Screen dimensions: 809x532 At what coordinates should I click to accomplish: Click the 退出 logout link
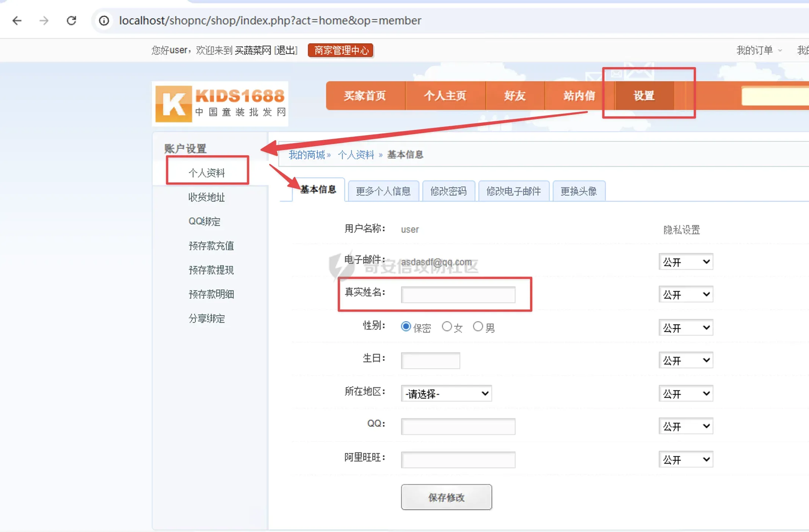(x=285, y=50)
